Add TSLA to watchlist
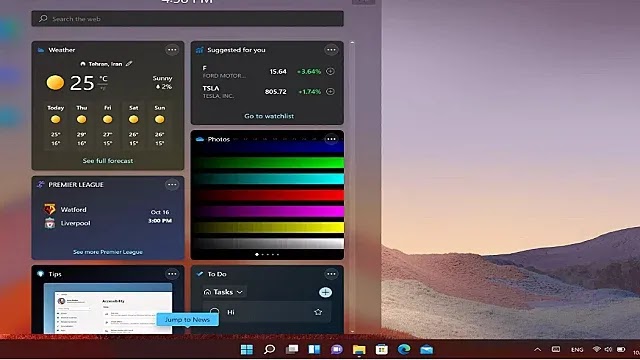The width and height of the screenshot is (640, 360). click(330, 91)
